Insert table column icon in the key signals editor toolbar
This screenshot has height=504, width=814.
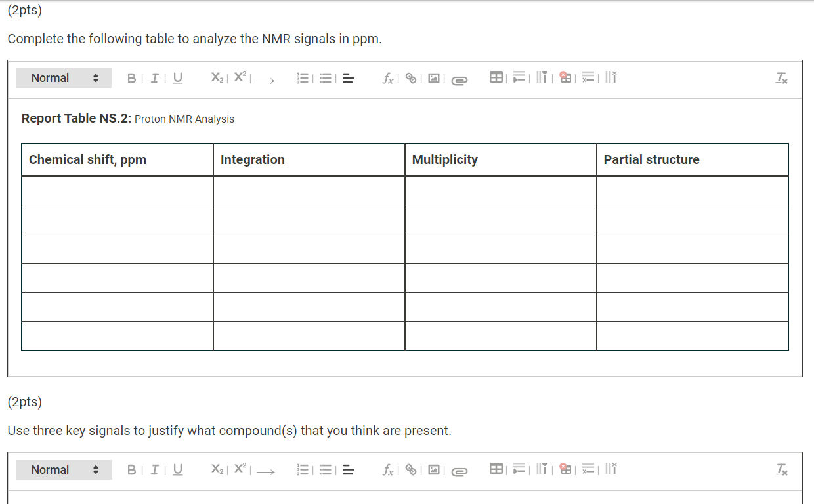click(542, 470)
